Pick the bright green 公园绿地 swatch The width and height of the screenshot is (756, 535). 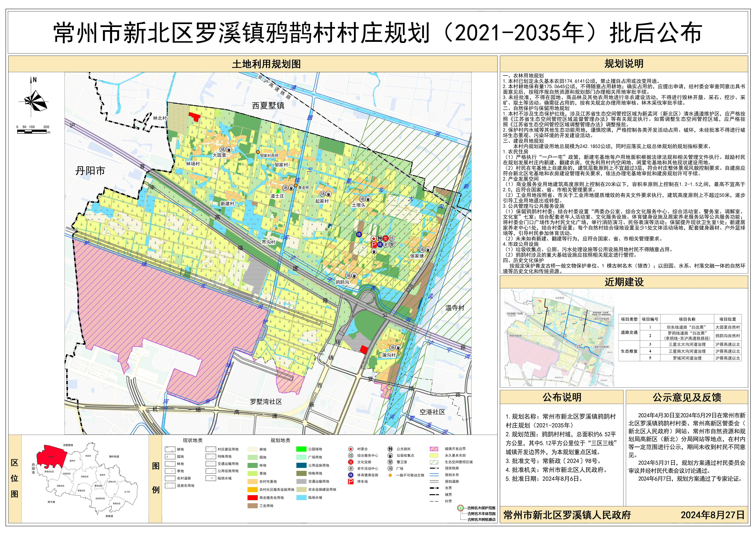pos(301,449)
